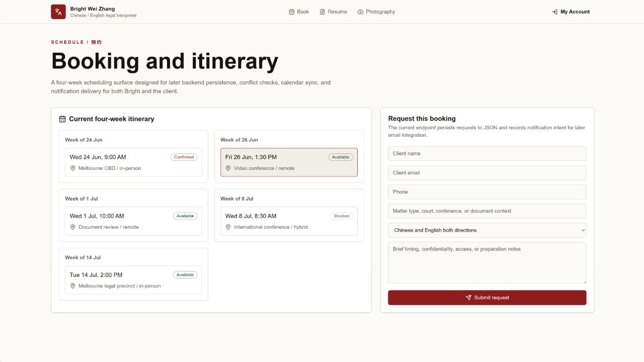Viewport: 644px width, 362px height.
Task: Click the Chinese / English legal interpreter subtitle
Action: click(104, 16)
